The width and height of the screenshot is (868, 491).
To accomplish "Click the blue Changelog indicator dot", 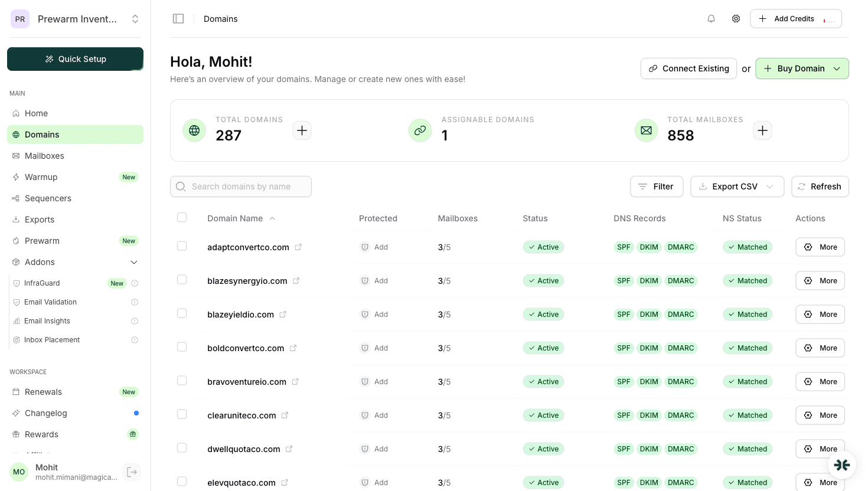I will click(x=136, y=413).
